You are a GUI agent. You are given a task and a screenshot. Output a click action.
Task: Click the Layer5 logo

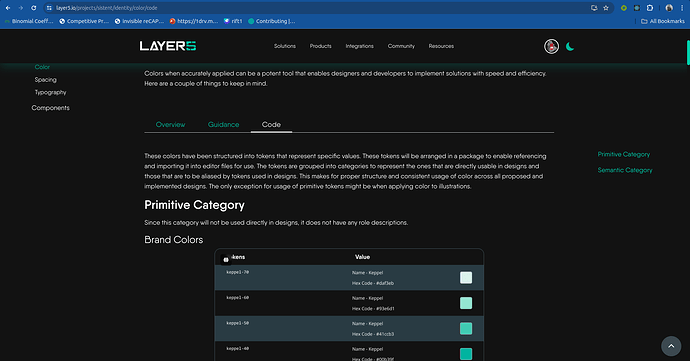[168, 46]
